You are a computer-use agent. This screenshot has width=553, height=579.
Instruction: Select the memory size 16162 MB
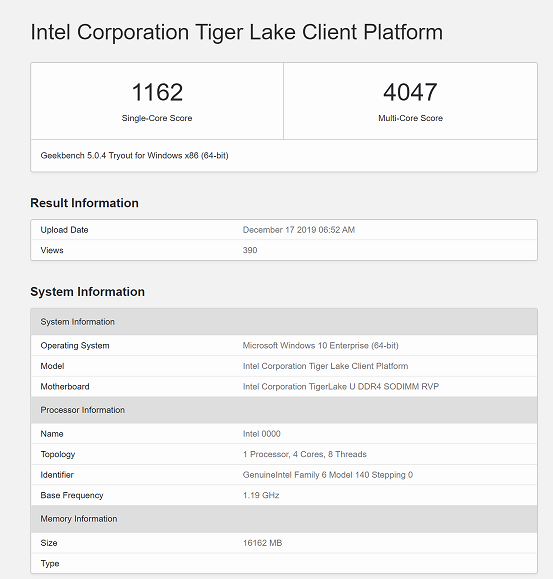[x=262, y=543]
